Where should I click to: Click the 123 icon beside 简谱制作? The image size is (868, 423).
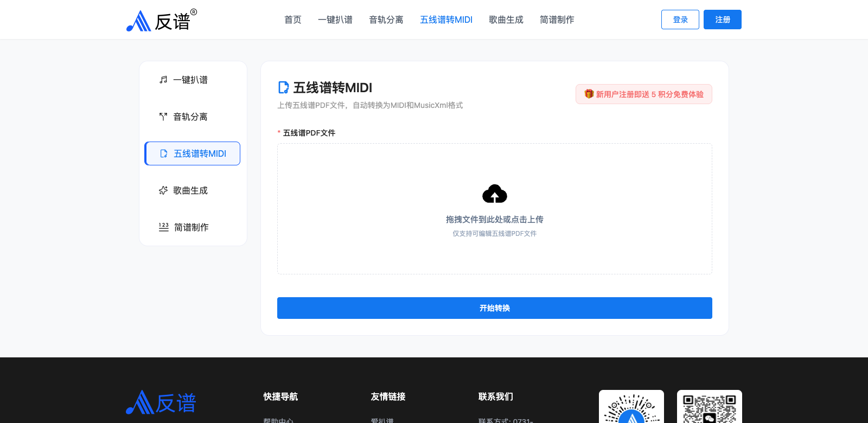pyautogui.click(x=164, y=227)
